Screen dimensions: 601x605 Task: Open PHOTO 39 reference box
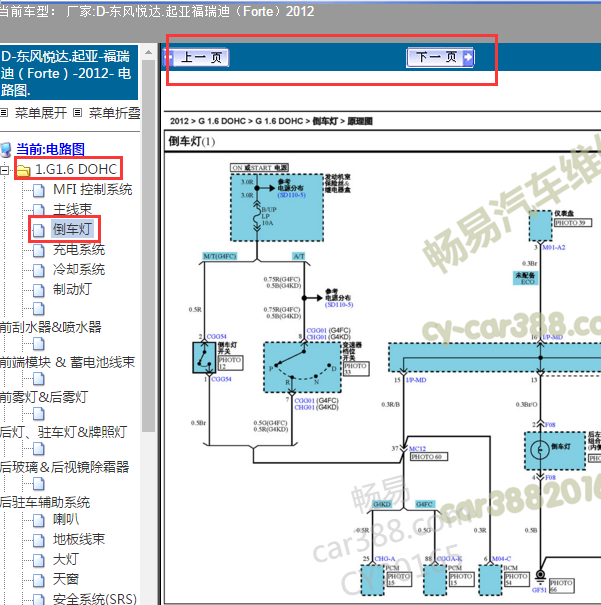573,223
